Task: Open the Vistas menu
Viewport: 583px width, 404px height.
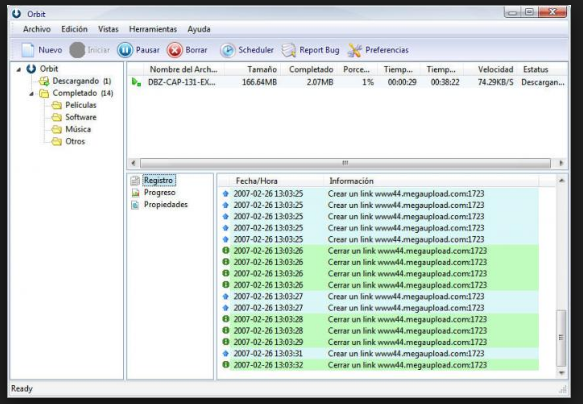Action: pyautogui.click(x=108, y=29)
